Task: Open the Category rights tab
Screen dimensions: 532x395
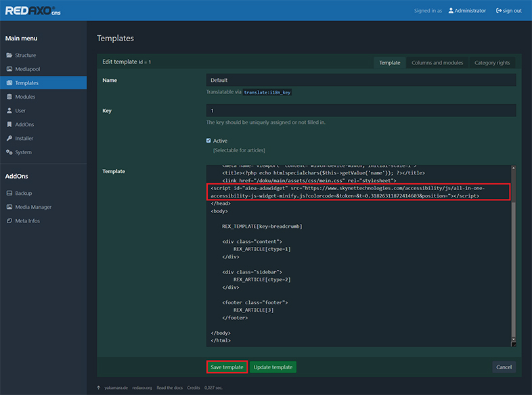Action: point(492,63)
